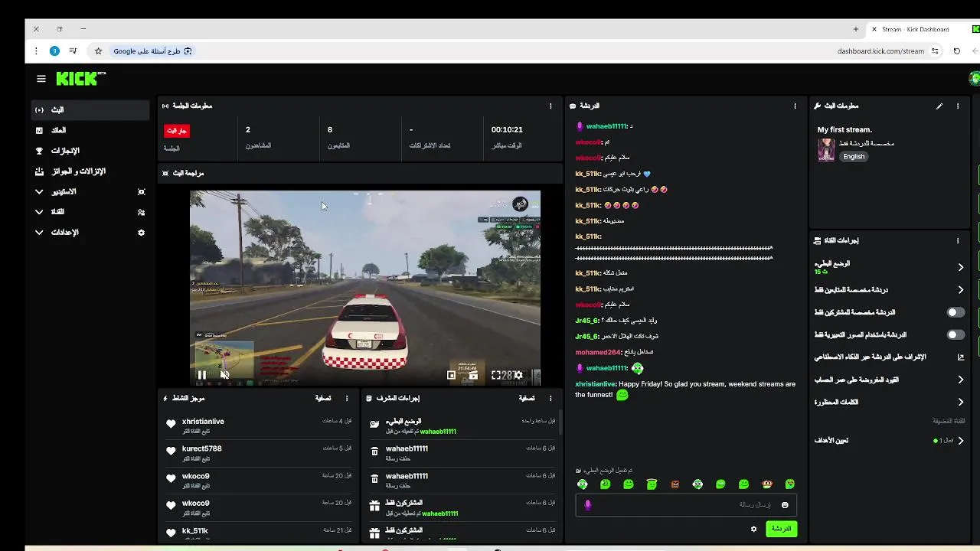The width and height of the screenshot is (980, 551).
Task: Pause the stream preview video
Action: point(201,375)
